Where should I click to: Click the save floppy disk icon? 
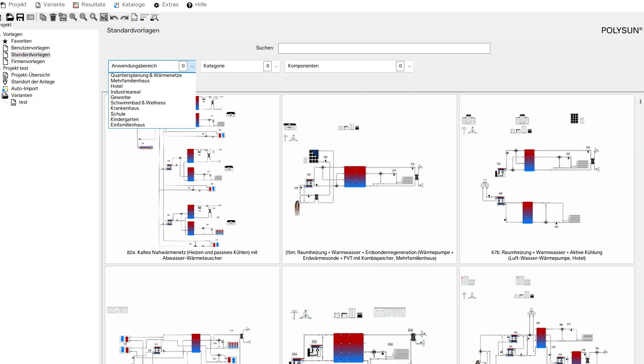[x=20, y=17]
